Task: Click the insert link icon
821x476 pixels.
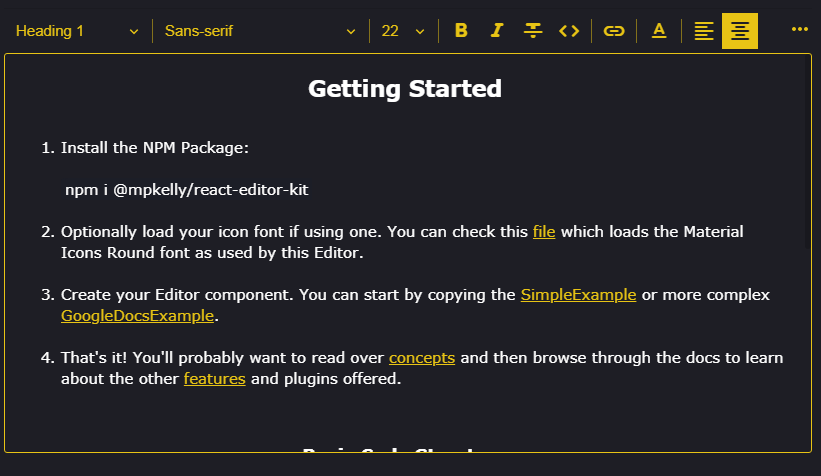Action: point(614,31)
